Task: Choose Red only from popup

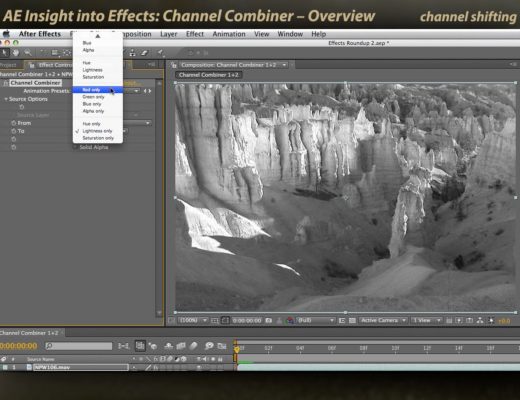Action: (x=98, y=90)
